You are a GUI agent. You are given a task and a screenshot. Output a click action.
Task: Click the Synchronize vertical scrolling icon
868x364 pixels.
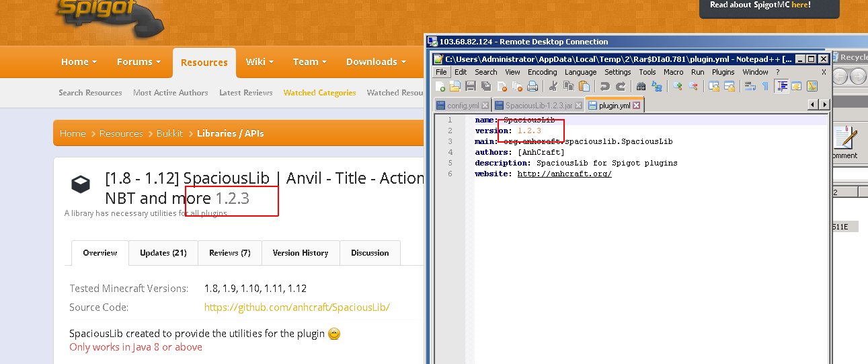coord(713,86)
